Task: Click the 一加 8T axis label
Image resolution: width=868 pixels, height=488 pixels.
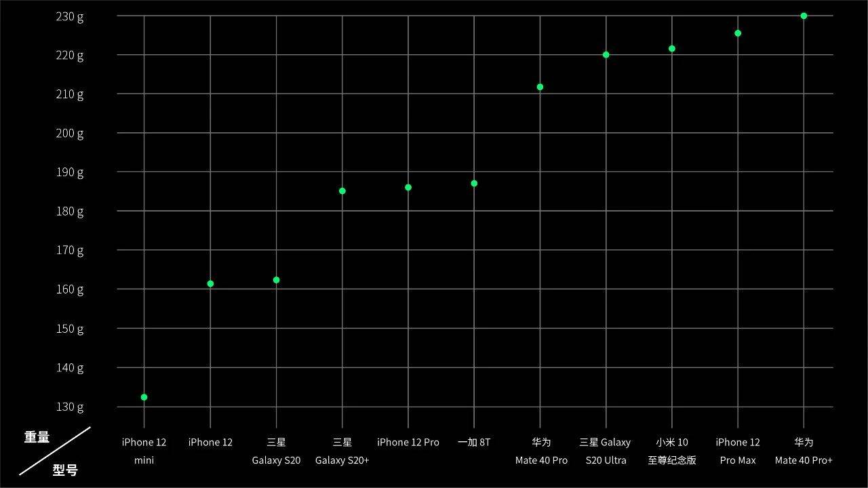Action: 474,443
